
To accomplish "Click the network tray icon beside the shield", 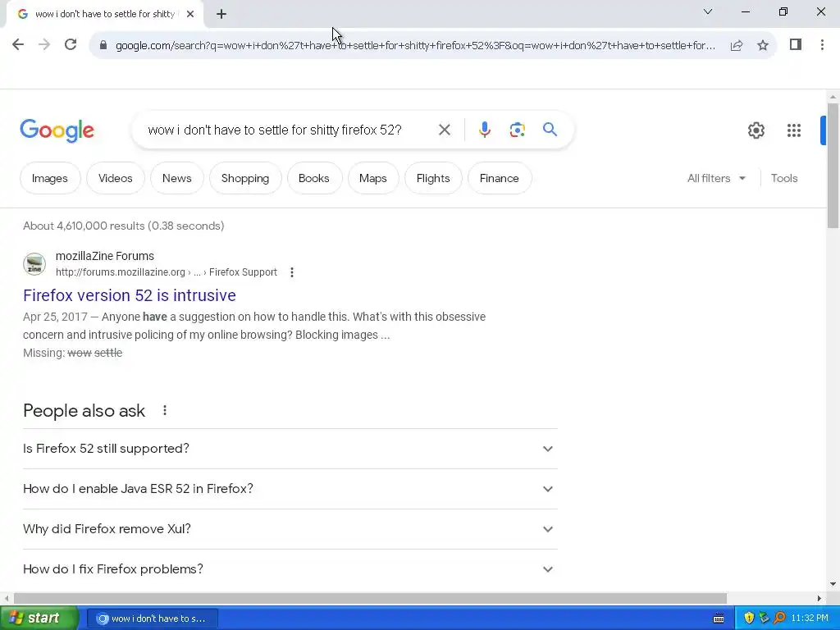I will click(764, 619).
